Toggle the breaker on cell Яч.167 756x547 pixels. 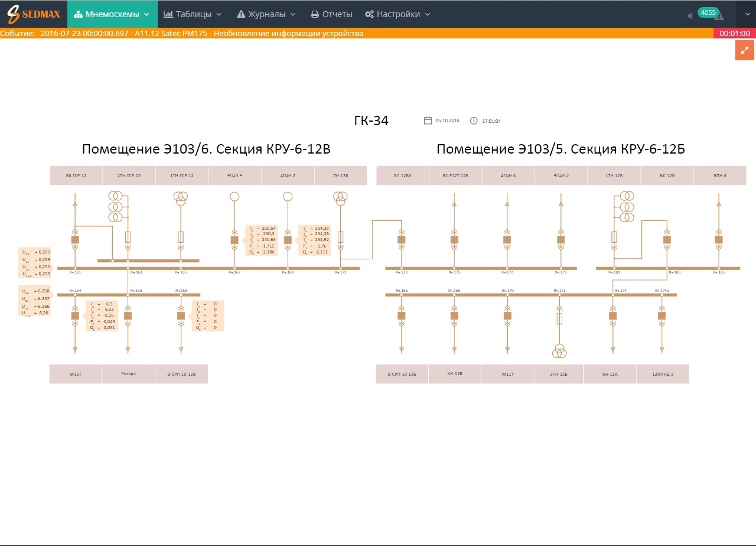[x=234, y=240]
